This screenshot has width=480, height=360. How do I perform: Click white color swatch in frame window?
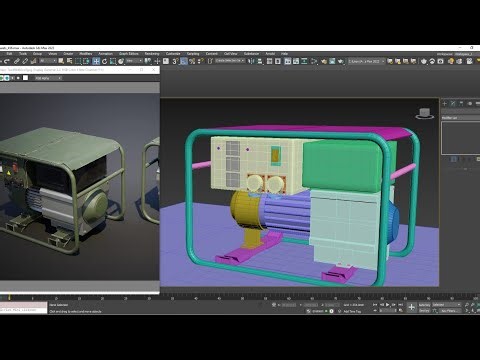25,78
